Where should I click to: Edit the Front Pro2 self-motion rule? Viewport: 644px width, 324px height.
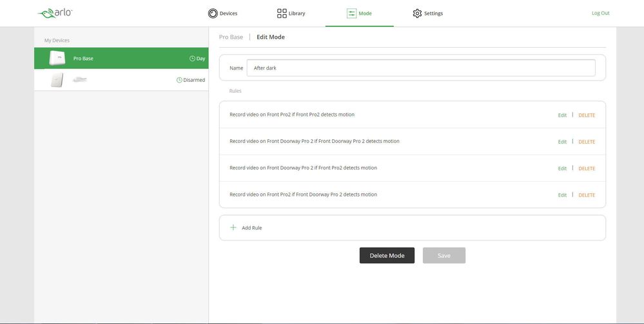(x=562, y=115)
